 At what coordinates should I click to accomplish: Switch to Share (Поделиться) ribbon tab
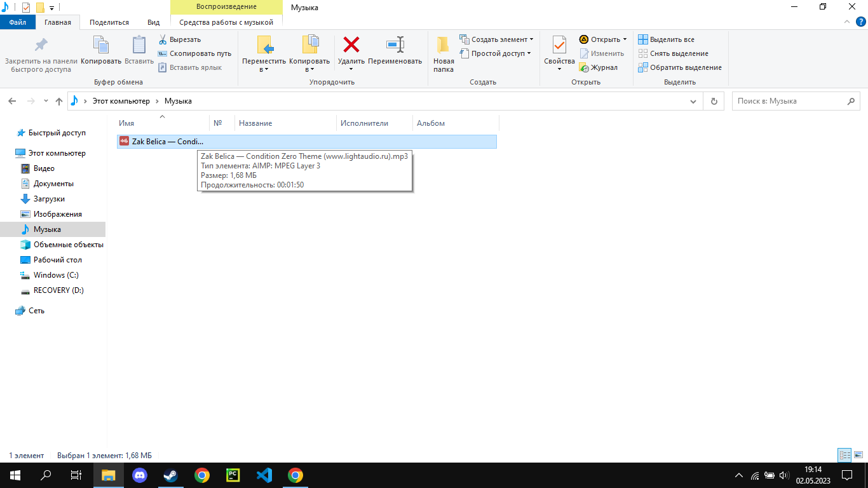click(109, 22)
